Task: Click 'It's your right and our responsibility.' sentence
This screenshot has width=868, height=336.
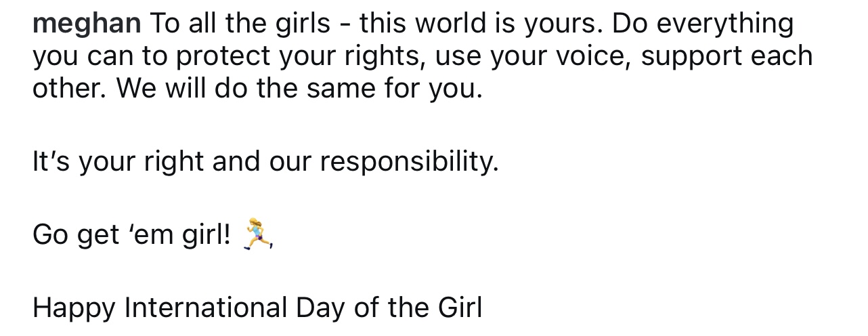Action: pyautogui.click(x=265, y=162)
